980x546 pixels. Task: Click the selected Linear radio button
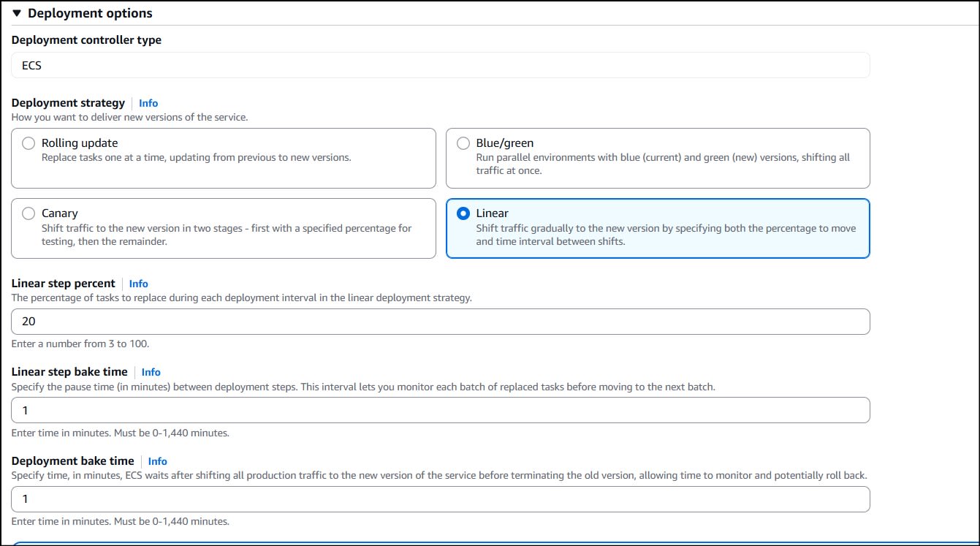(x=463, y=213)
